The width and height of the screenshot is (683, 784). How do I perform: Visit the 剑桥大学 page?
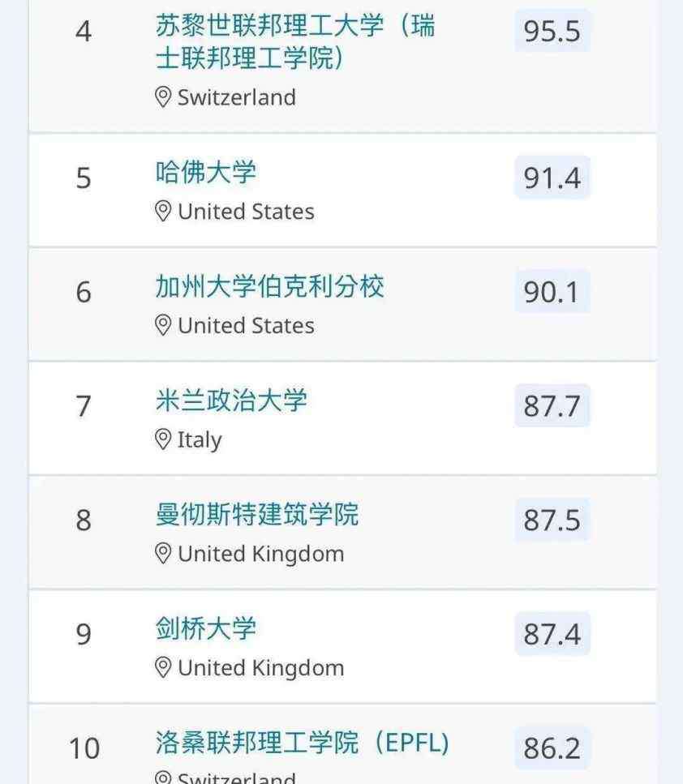(x=206, y=628)
